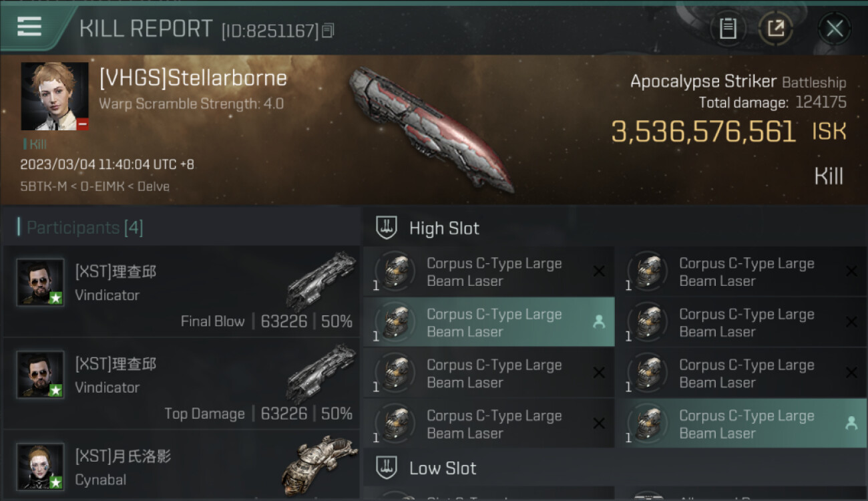868x501 pixels.
Task: Open the 5BTK-M system location link
Action: coord(43,186)
